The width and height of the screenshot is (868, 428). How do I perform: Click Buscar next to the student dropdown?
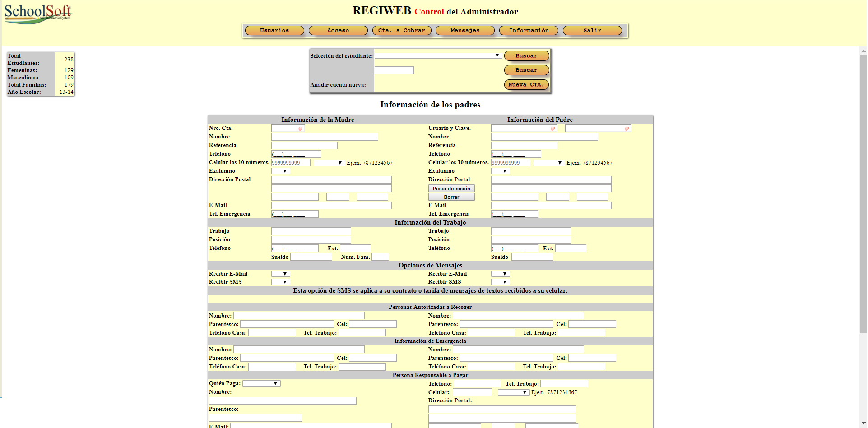(526, 56)
